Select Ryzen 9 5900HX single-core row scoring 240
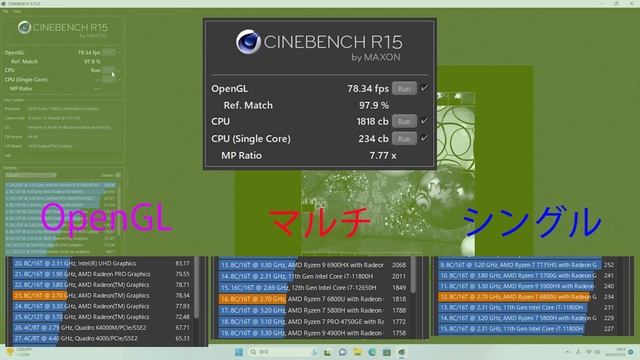640x360 pixels. tap(527, 286)
